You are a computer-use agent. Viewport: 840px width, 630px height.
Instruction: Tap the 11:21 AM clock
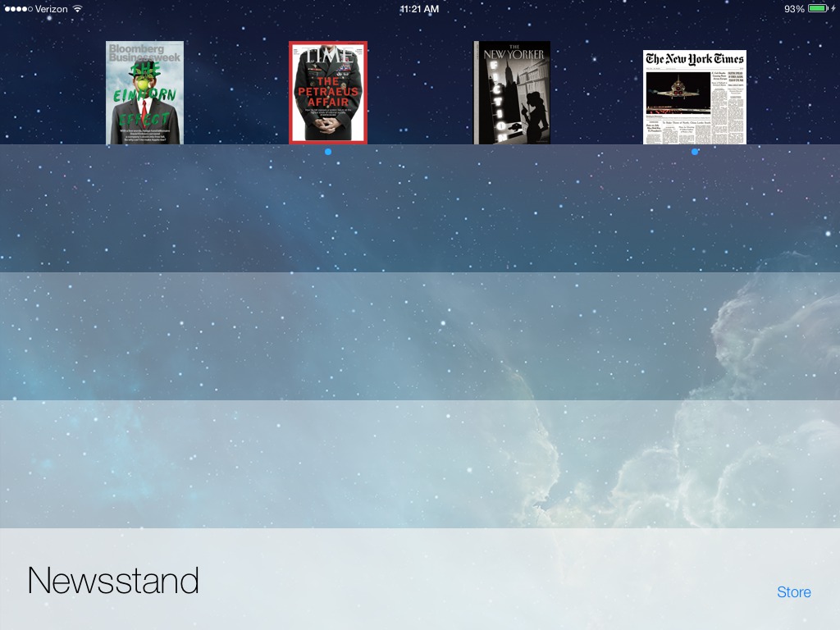tap(419, 9)
